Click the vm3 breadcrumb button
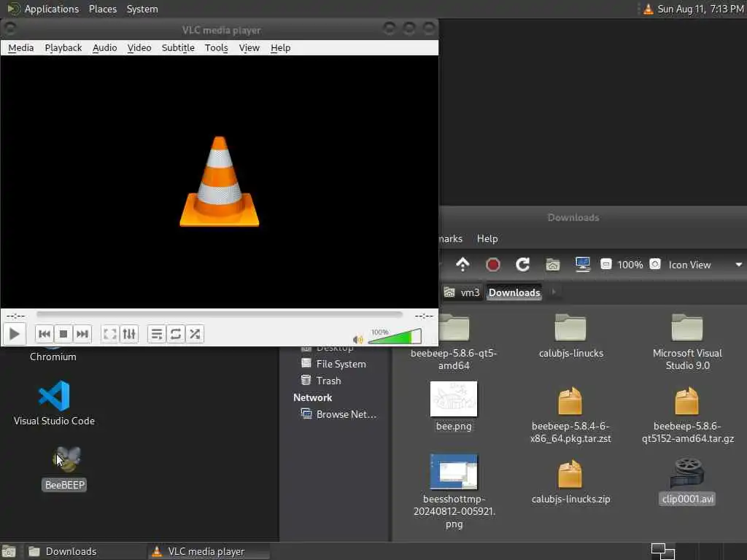This screenshot has width=747, height=560. point(462,292)
